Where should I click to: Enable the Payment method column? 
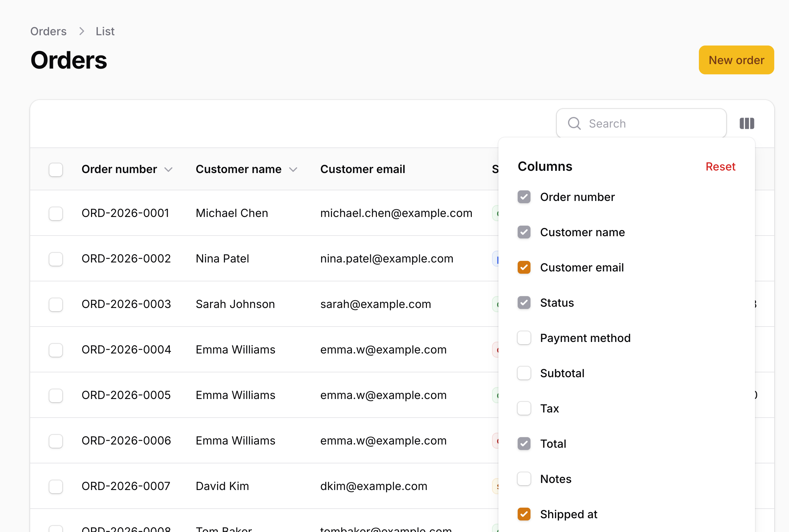click(x=524, y=337)
